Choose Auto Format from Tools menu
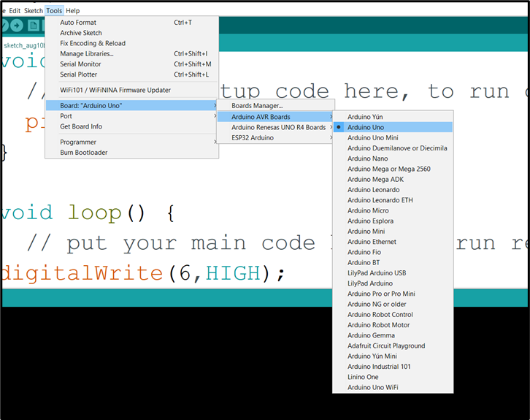 click(x=132, y=23)
